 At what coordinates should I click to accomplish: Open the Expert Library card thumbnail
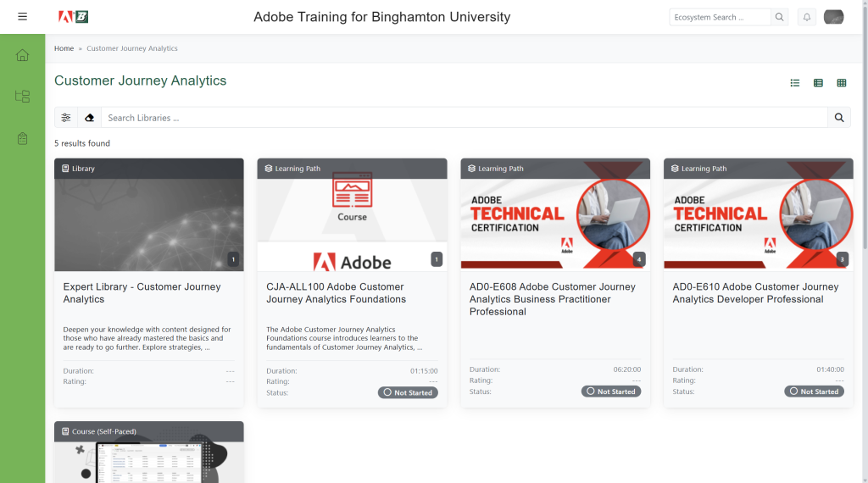(x=148, y=220)
